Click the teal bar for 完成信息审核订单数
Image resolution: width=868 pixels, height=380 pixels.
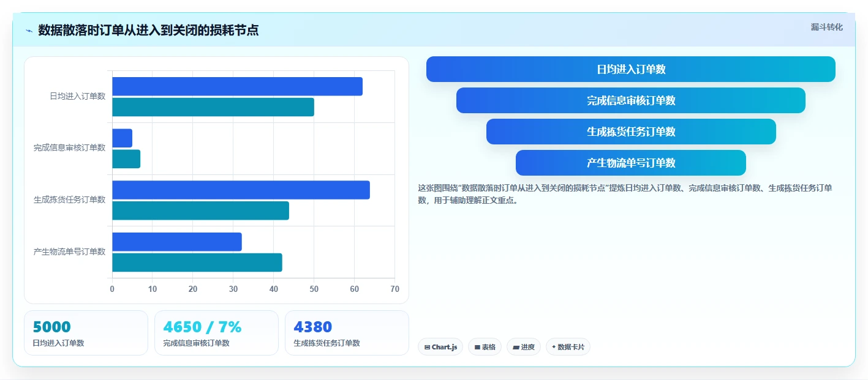pos(126,159)
